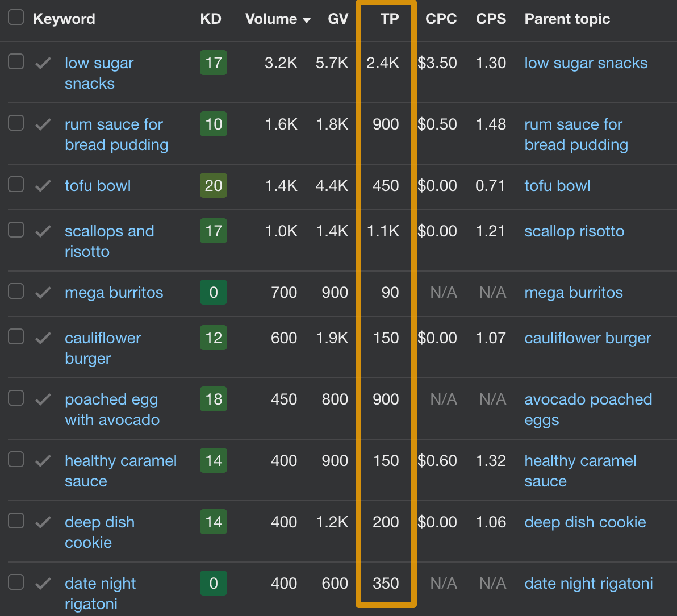Click the checkmark icon beside "healthy caramel sauce"
The height and width of the screenshot is (616, 677).
[43, 461]
